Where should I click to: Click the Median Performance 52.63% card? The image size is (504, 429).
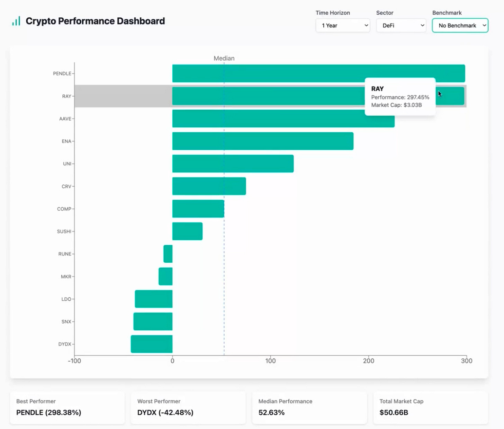(309, 408)
